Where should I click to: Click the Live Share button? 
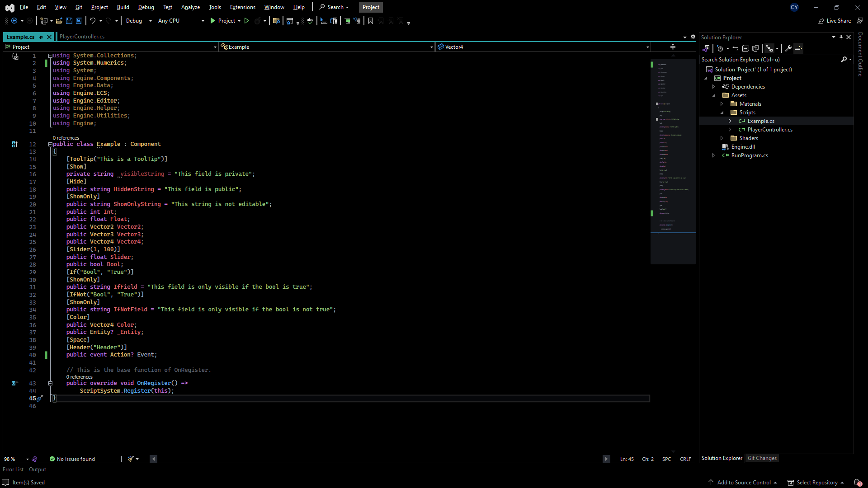coord(834,21)
